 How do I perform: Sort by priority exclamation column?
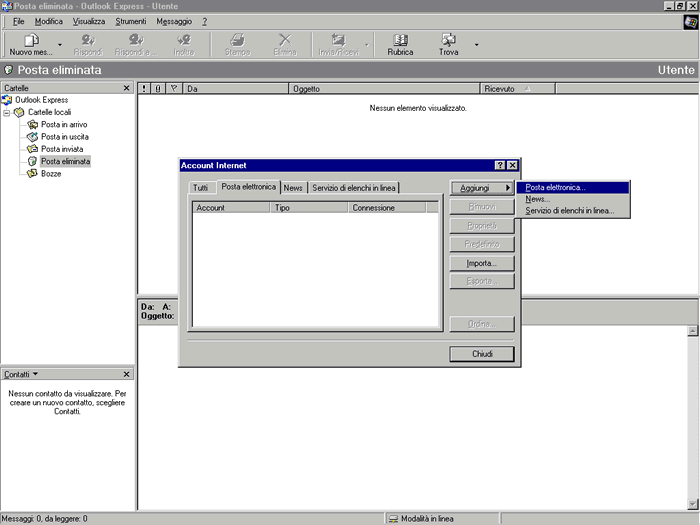click(144, 88)
